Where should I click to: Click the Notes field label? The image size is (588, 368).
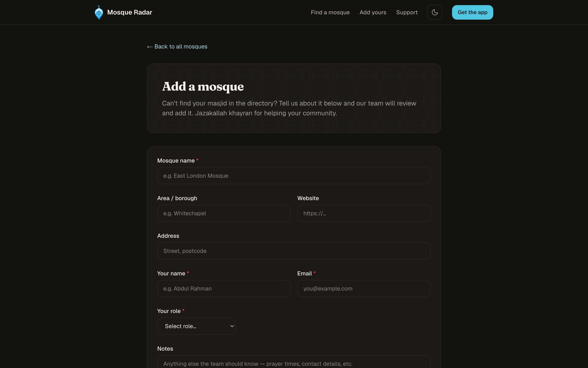pyautogui.click(x=165, y=349)
